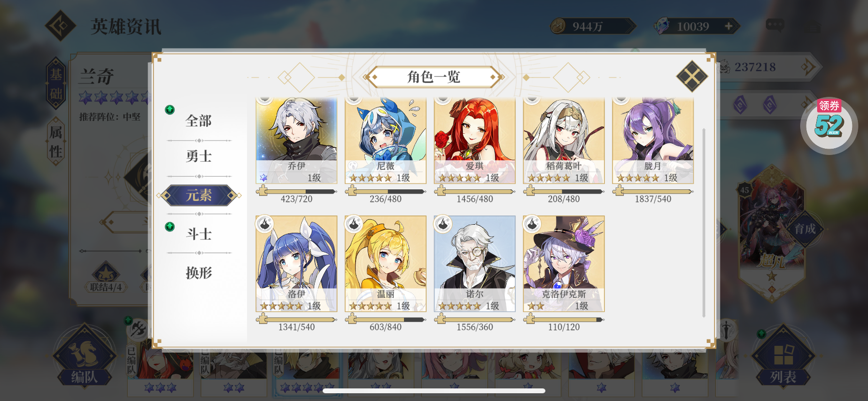Image resolution: width=868 pixels, height=401 pixels.
Task: Click the plus icon on 胧月 shard bar
Action: 619,191
